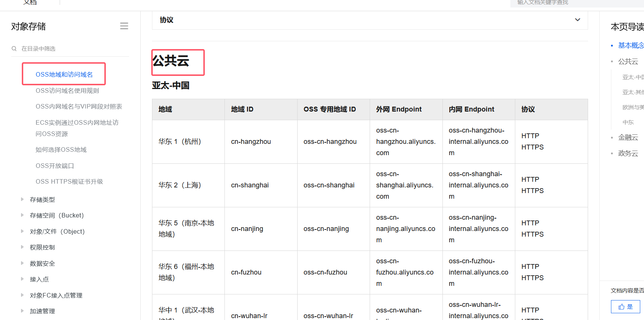This screenshot has height=320, width=644.
Task: Jump to 中东 subsection in guide
Action: (x=628, y=122)
